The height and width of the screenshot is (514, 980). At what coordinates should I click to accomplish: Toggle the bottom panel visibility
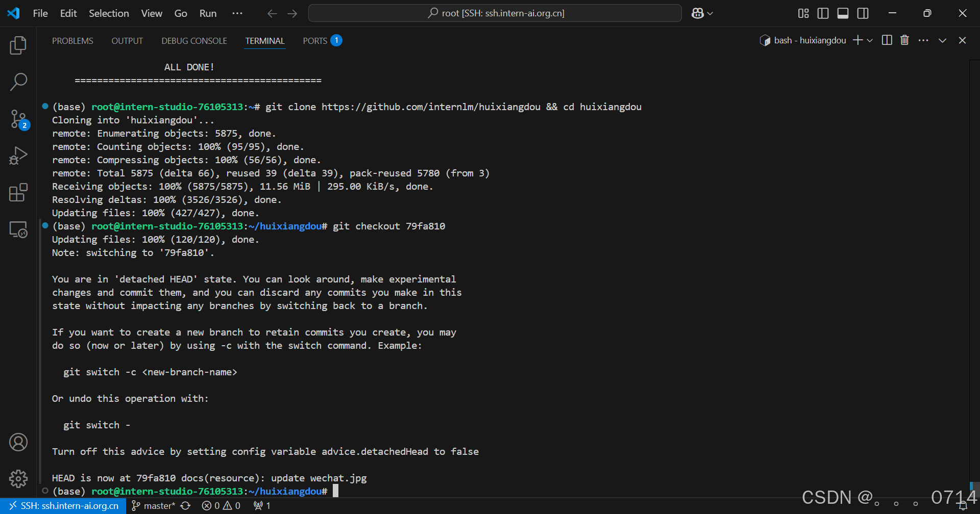point(843,13)
